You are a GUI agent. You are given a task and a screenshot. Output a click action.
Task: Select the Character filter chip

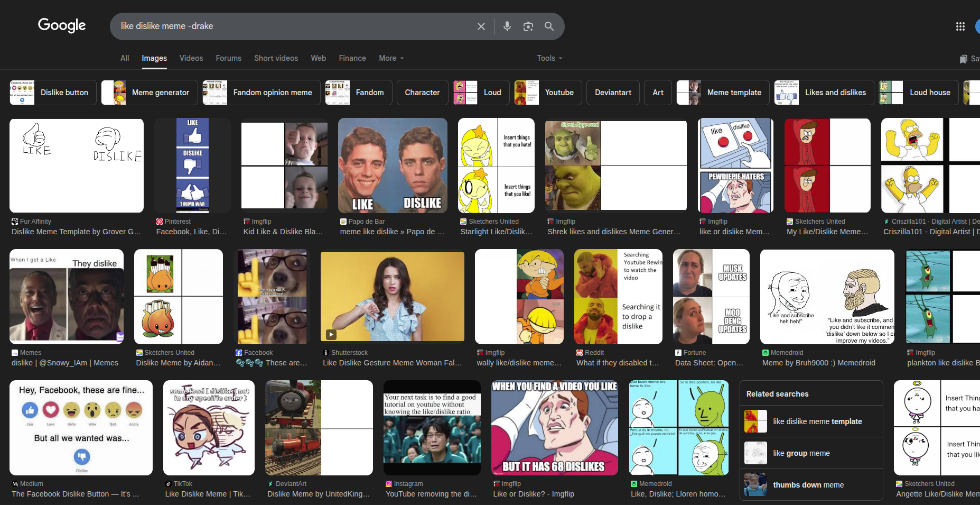pos(422,93)
